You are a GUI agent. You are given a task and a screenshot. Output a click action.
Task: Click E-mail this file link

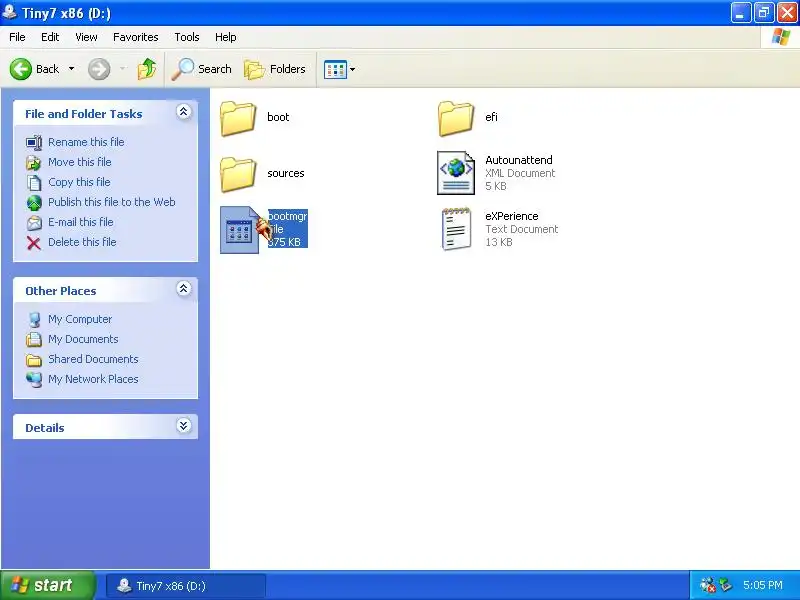pyautogui.click(x=81, y=222)
